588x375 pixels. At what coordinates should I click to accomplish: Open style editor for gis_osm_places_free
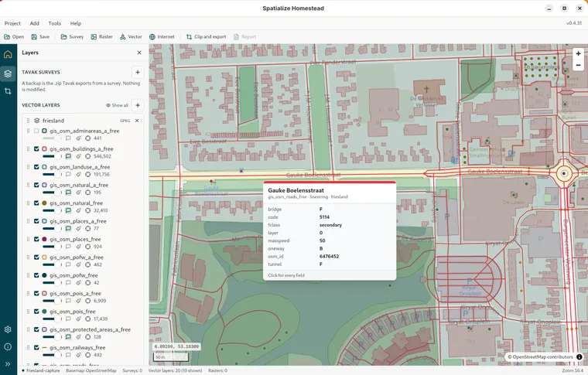78,247
